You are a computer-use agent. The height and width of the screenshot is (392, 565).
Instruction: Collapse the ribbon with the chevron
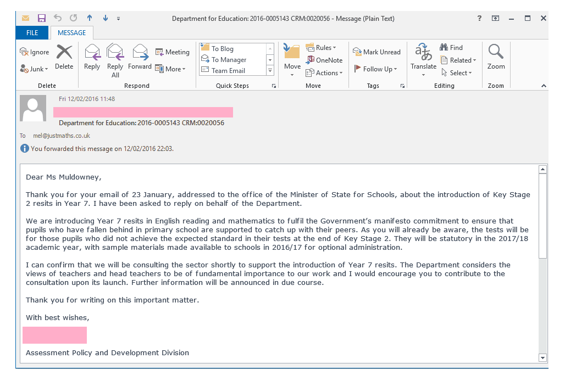(544, 86)
